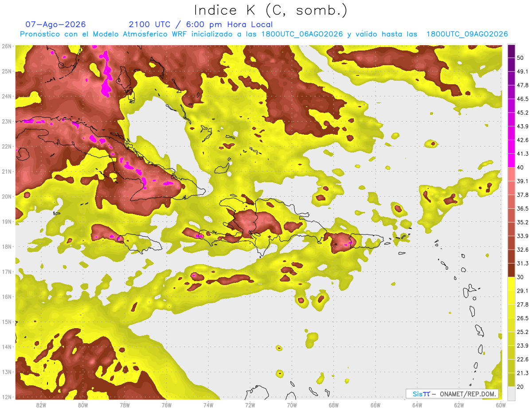The height and width of the screenshot is (411, 532).
Task: Click the valid-until time '1800UTC_09AGO2026'
Action: click(x=467, y=34)
